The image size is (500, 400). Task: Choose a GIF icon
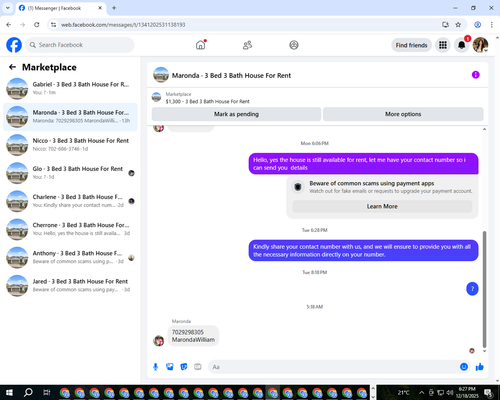point(198,367)
